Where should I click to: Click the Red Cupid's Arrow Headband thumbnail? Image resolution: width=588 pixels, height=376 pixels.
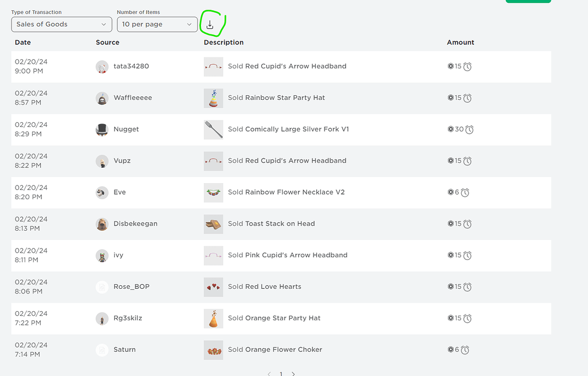[x=213, y=67]
